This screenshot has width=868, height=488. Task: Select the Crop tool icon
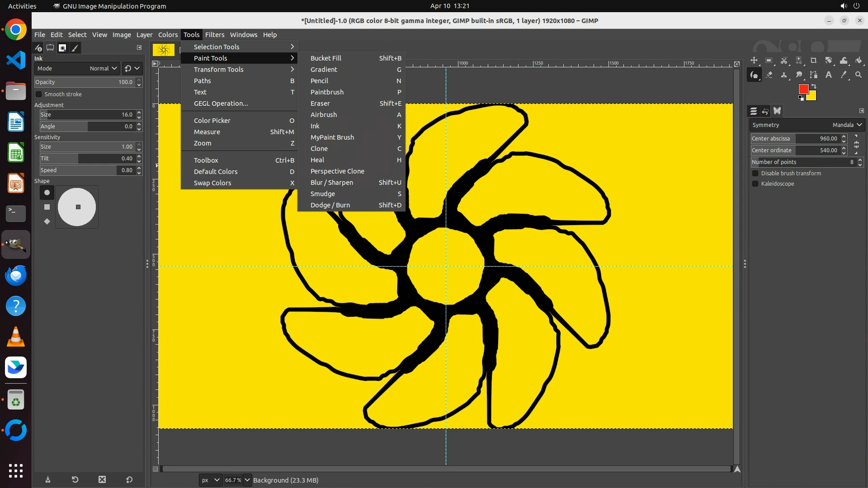[814, 61]
